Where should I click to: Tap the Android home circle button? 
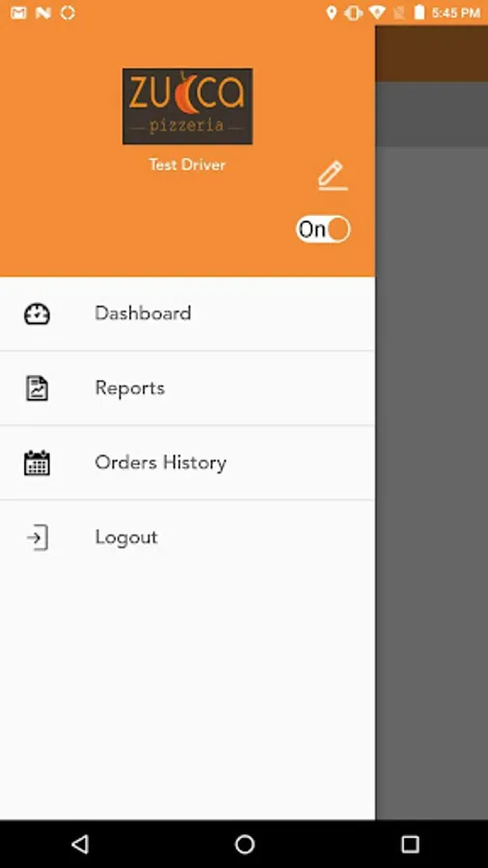245,844
